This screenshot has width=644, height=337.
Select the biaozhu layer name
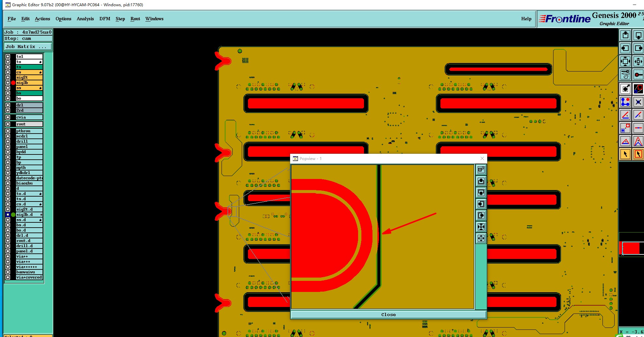pyautogui.click(x=29, y=183)
